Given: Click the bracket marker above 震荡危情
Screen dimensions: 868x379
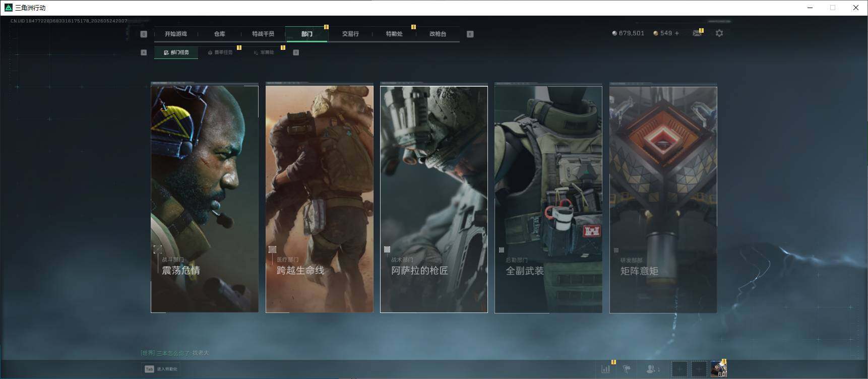Looking at the screenshot, I should [158, 249].
